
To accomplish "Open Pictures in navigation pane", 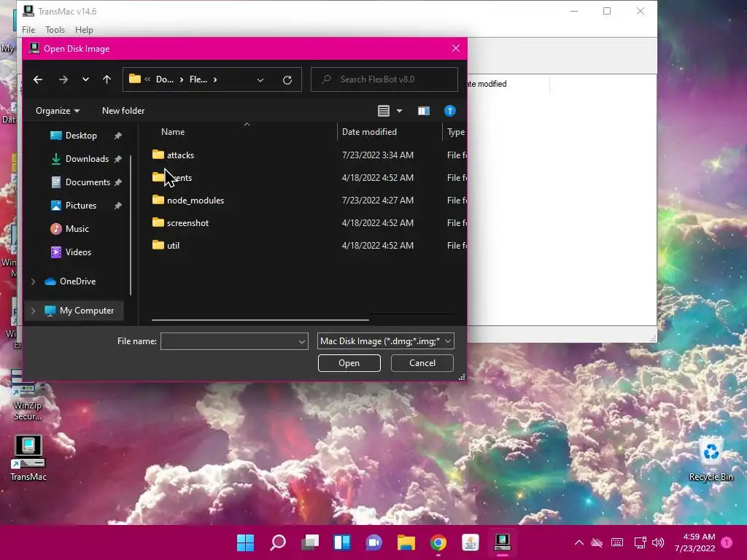I will 80,205.
